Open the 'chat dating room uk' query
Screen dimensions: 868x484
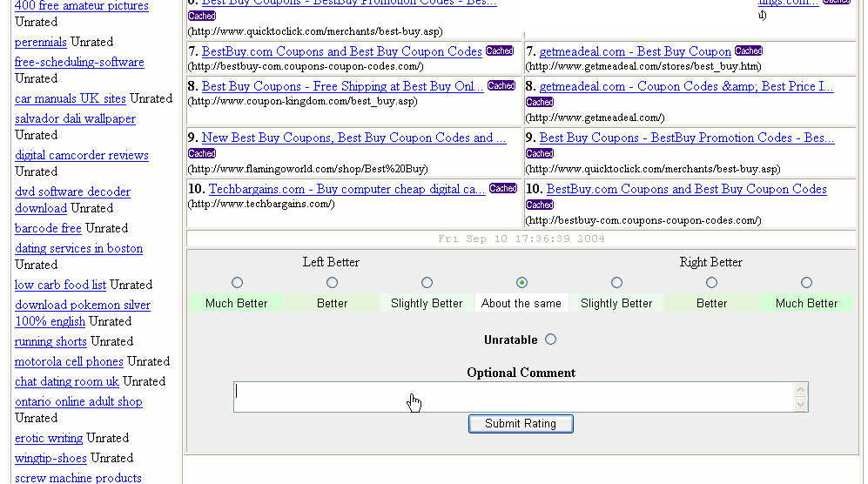tap(66, 381)
